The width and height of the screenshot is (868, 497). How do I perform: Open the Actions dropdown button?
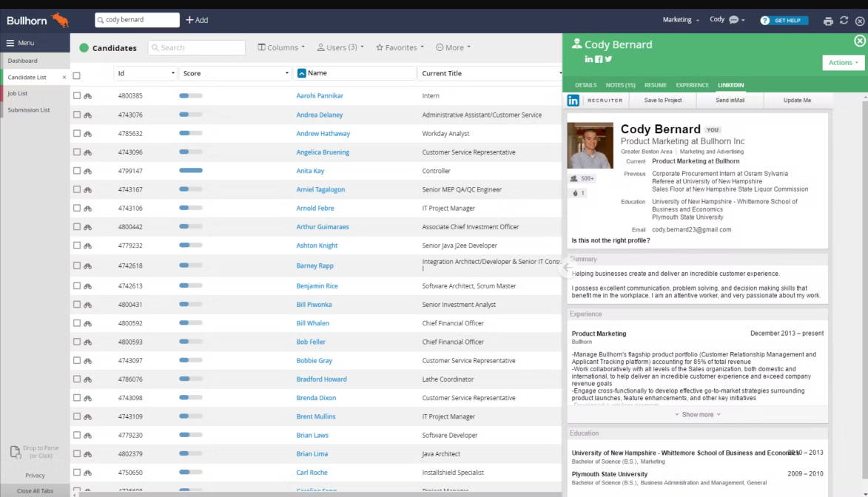[x=843, y=63]
